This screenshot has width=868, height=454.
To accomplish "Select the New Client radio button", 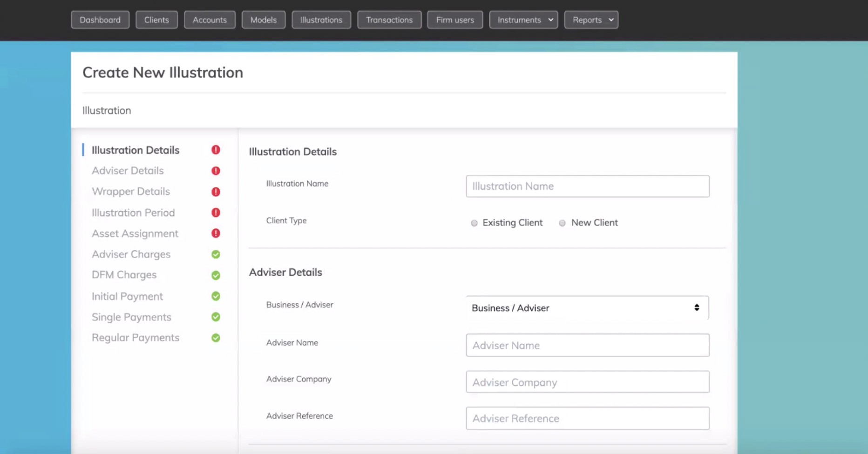I will [562, 223].
